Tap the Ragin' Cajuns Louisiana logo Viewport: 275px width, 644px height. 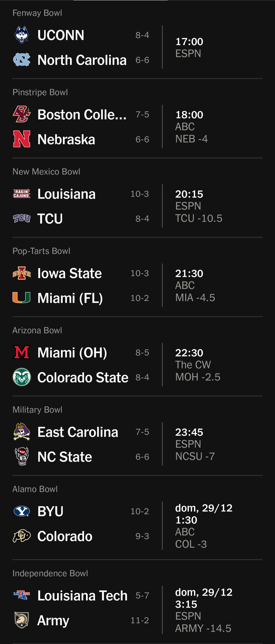point(22,194)
